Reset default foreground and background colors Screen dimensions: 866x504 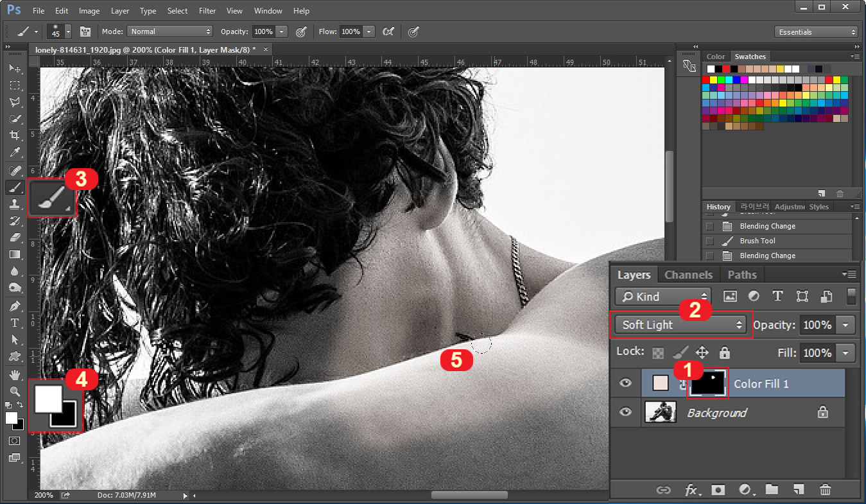click(8, 406)
